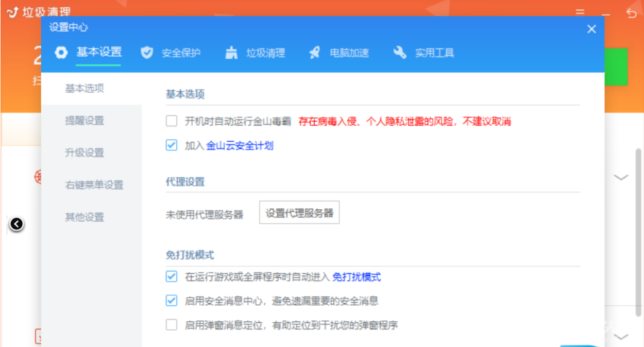This screenshot has height=347, width=644.
Task: Click the 代理设置 section heading
Action: [x=185, y=182]
